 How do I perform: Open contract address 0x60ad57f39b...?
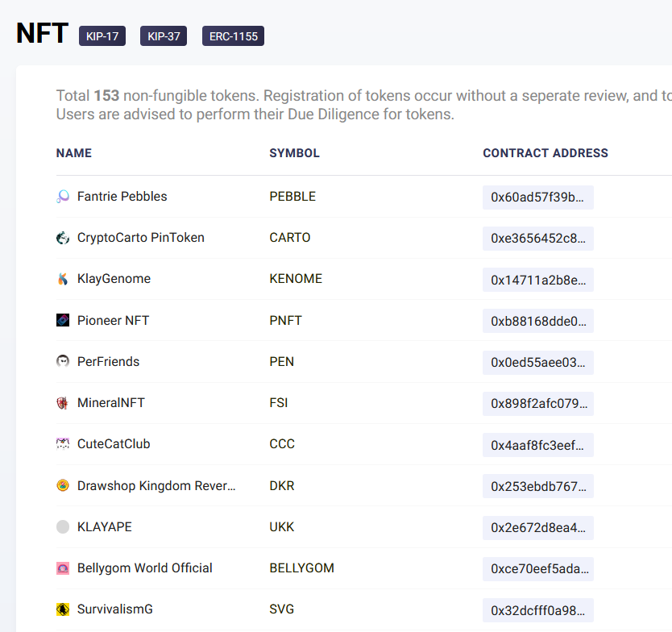(538, 197)
